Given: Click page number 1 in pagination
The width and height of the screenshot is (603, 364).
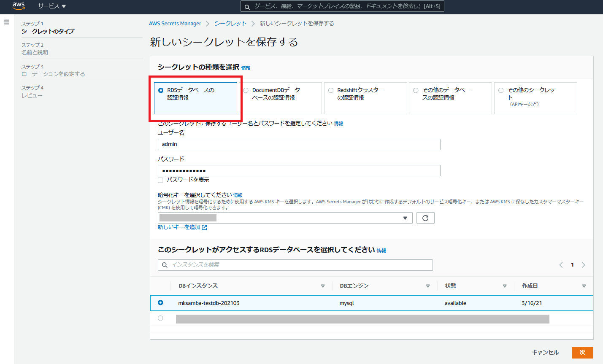Looking at the screenshot, I should coord(572,265).
